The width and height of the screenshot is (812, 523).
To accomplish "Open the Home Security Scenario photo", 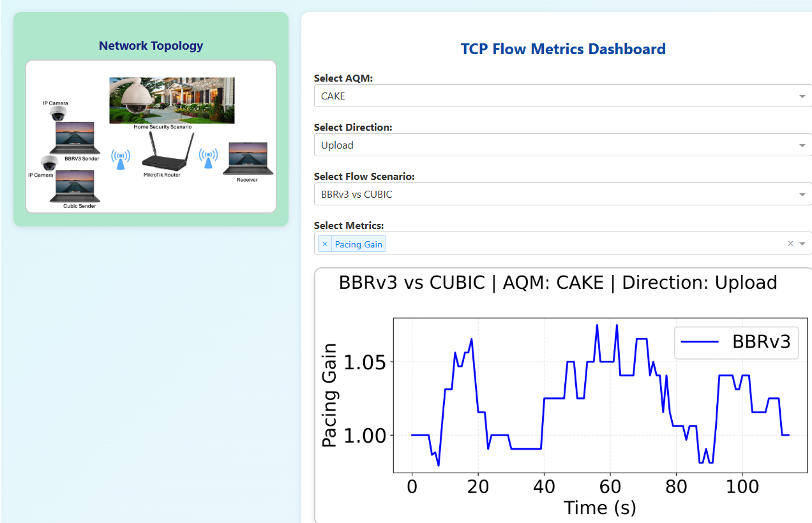I will pos(172,100).
